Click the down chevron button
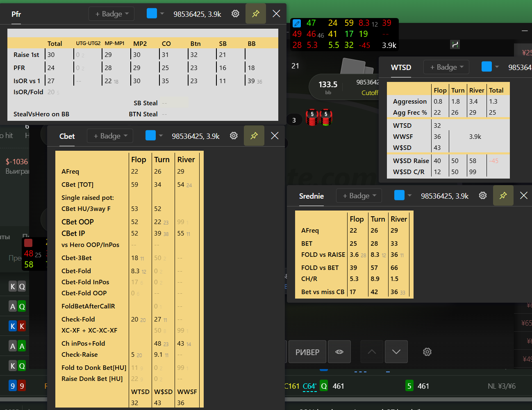The height and width of the screenshot is (410, 532). click(396, 352)
